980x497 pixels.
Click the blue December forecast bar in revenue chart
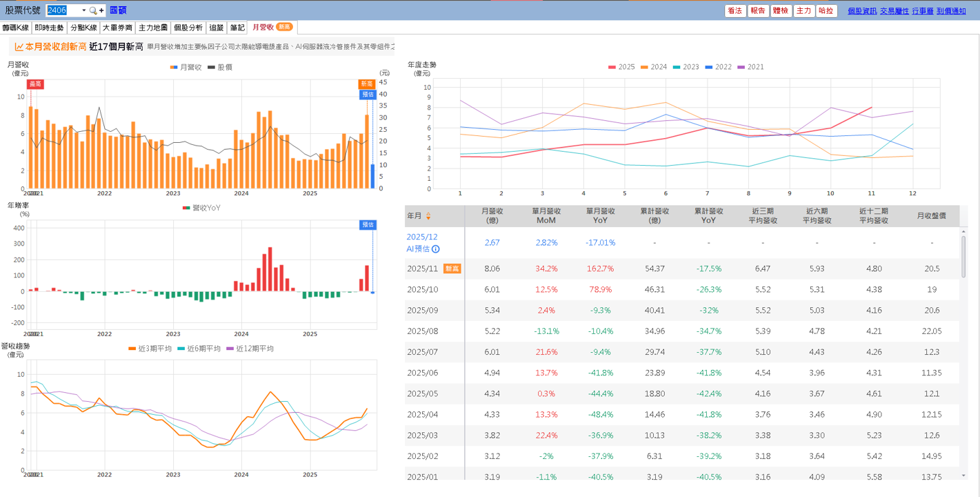[372, 176]
